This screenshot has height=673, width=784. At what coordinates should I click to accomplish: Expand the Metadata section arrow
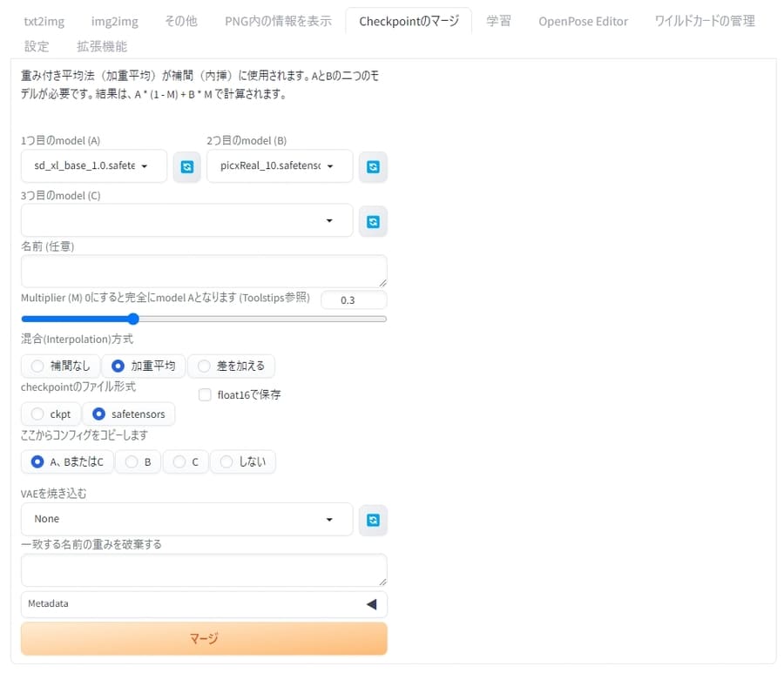tap(371, 603)
